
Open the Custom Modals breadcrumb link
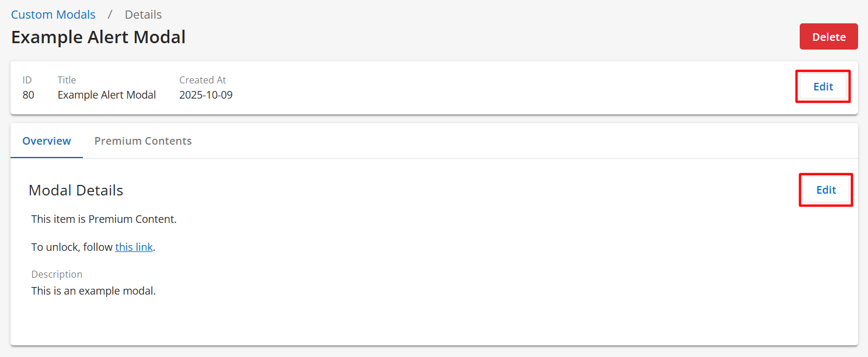pyautogui.click(x=53, y=15)
